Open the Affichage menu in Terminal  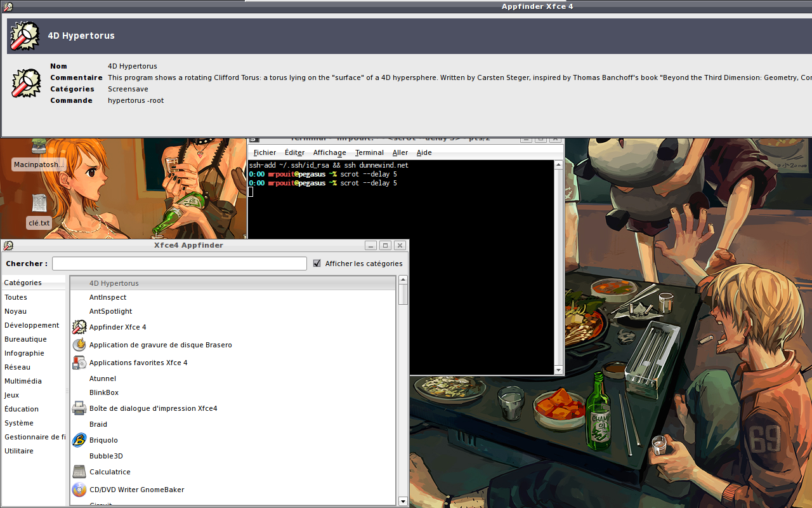[x=329, y=152]
